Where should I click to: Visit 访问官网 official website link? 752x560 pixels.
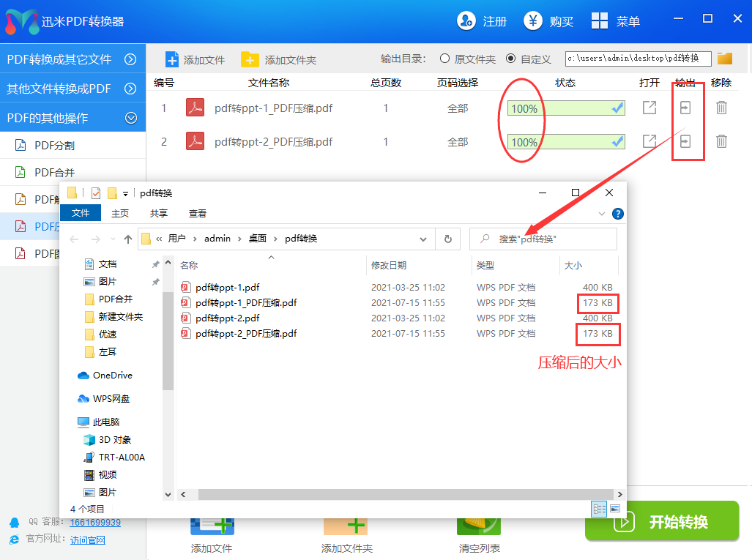click(x=88, y=540)
